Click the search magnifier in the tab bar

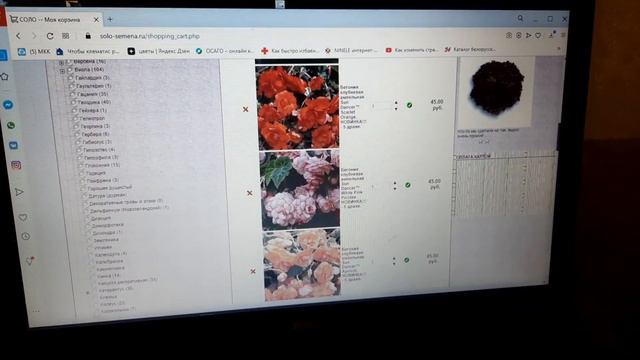click(520, 18)
